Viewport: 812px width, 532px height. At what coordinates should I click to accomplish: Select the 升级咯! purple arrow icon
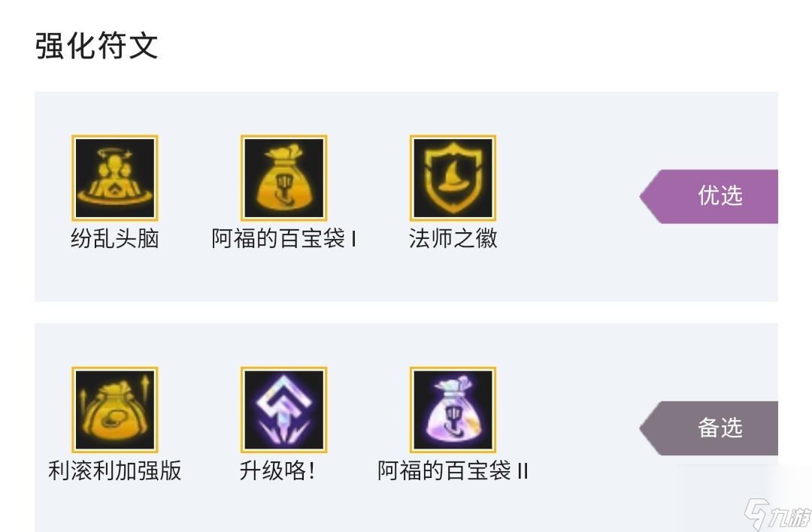(x=283, y=410)
